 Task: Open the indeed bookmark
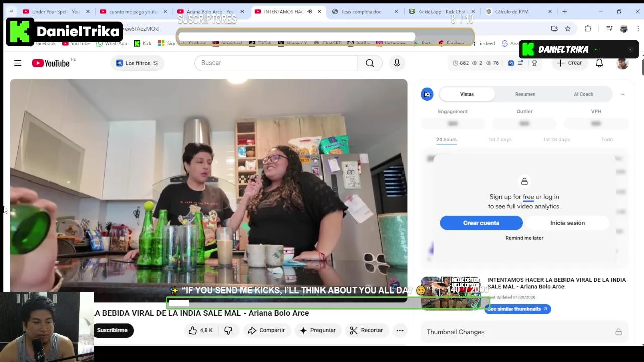click(487, 44)
